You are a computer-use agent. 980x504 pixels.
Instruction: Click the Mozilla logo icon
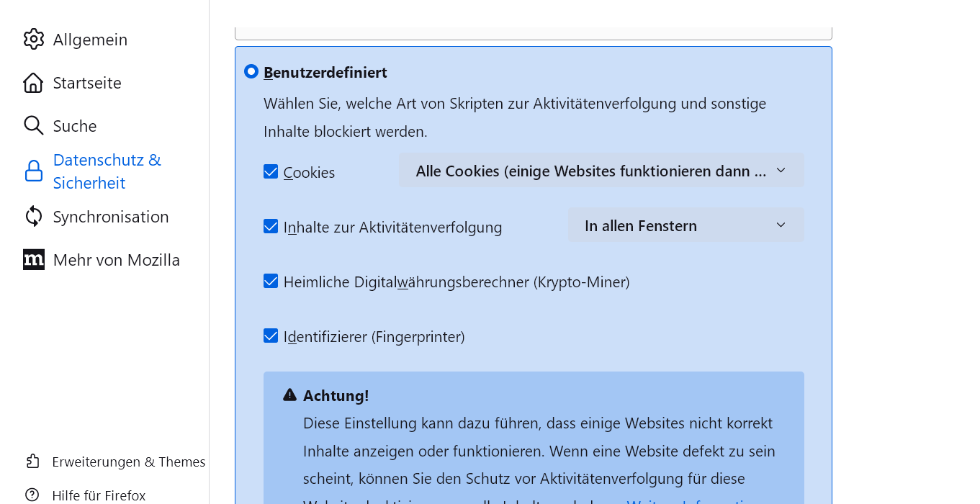34,260
